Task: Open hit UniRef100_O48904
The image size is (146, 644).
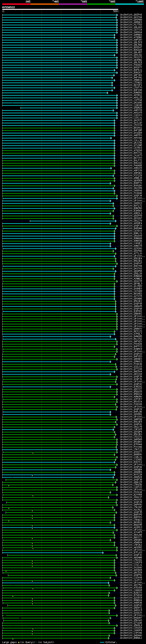Action: point(131,32)
